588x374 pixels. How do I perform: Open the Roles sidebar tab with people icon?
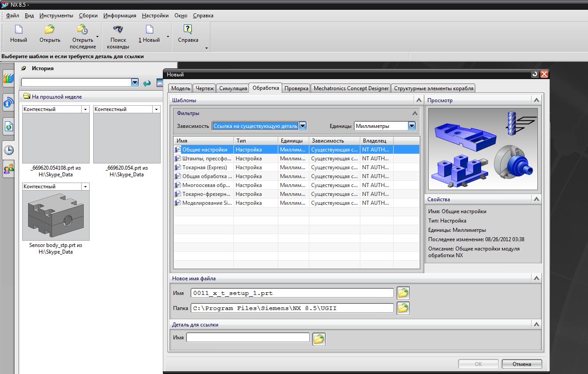(8, 169)
